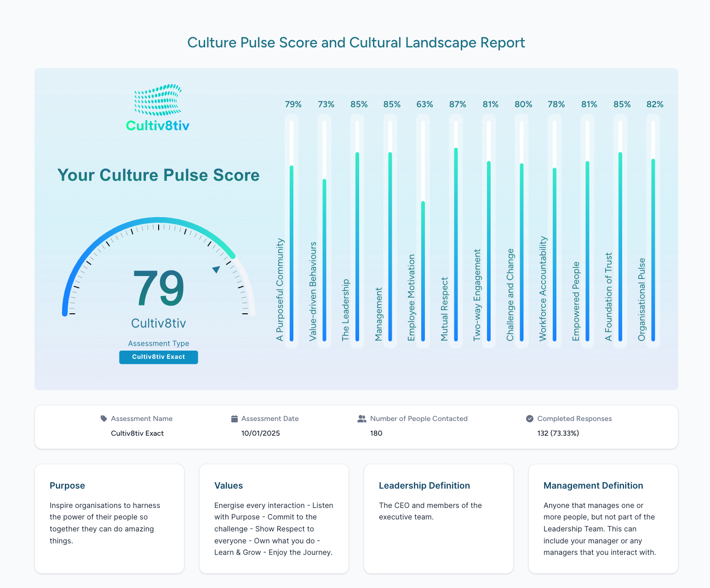Click the 87% Mutual Respect value
The height and width of the screenshot is (588, 710).
pyautogui.click(x=458, y=104)
